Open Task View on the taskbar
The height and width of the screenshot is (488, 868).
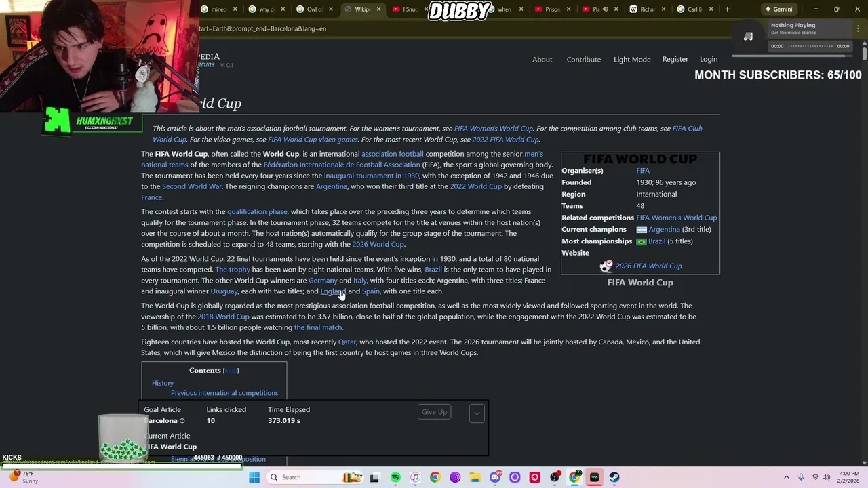click(x=374, y=477)
